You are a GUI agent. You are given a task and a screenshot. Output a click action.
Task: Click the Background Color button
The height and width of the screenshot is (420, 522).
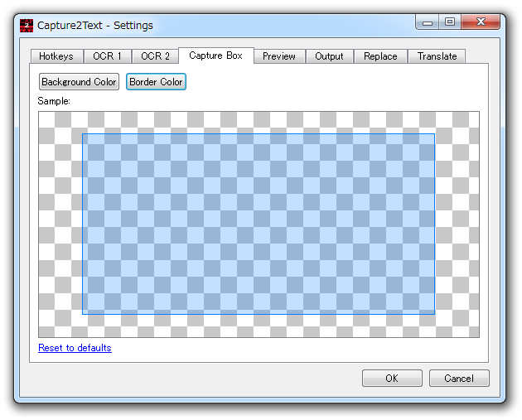(x=79, y=81)
